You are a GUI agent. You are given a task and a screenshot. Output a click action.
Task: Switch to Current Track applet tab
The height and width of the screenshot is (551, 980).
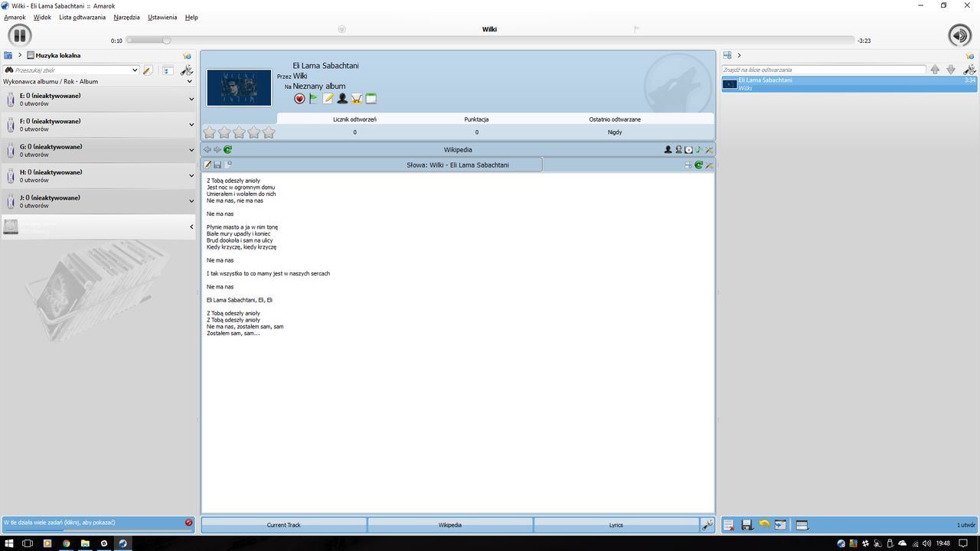(283, 525)
